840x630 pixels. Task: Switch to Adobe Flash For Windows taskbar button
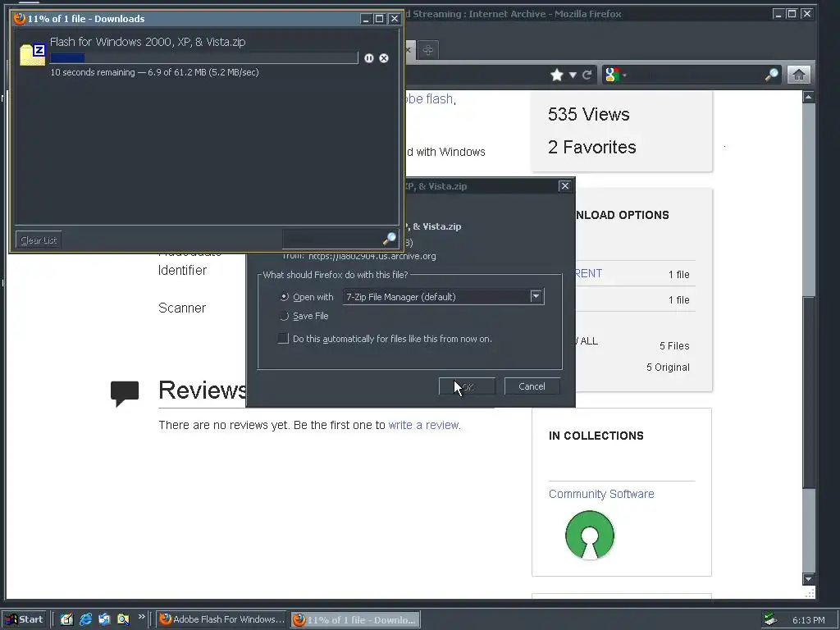[221, 619]
